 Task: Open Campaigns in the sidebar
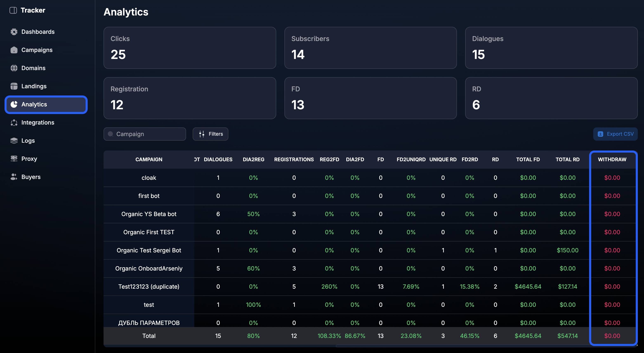(37, 50)
